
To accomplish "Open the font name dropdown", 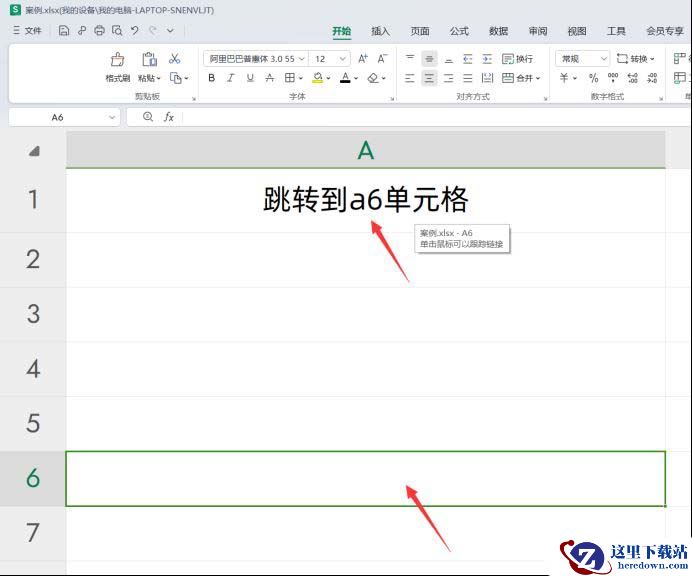I will pos(254,59).
